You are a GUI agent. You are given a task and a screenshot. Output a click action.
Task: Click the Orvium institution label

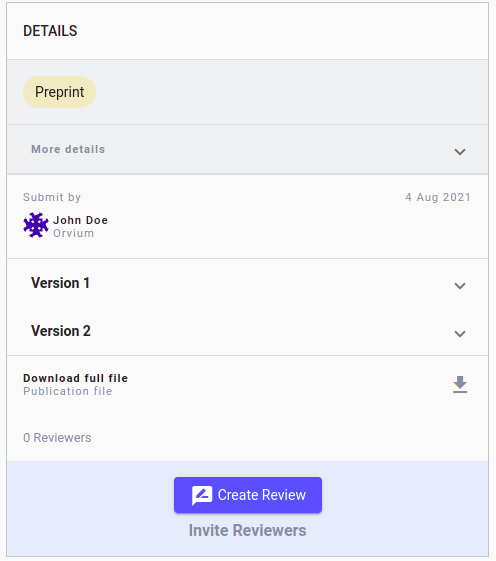coord(74,233)
